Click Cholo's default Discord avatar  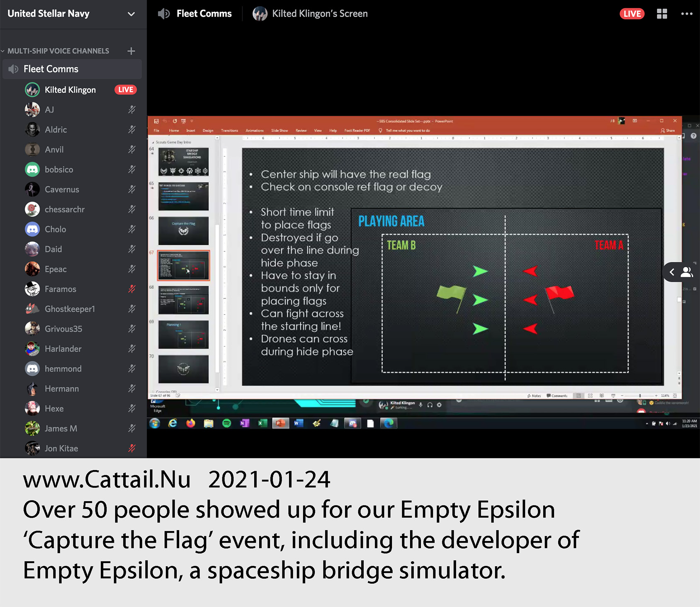tap(32, 229)
